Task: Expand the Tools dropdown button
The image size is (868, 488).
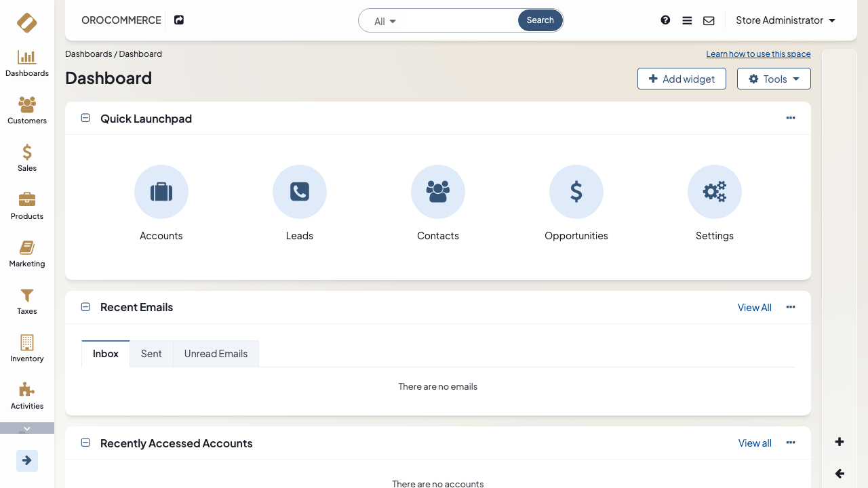Action: point(774,79)
